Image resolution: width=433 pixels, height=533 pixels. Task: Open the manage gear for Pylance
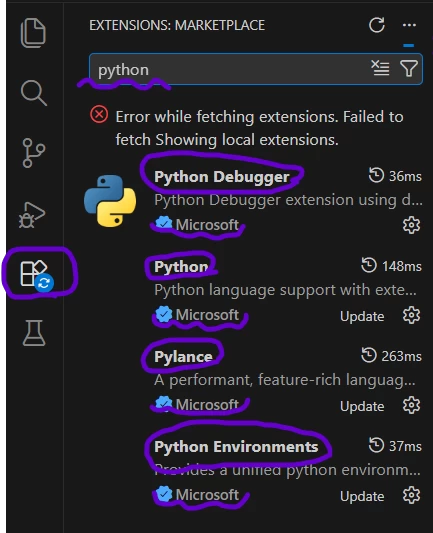point(411,405)
